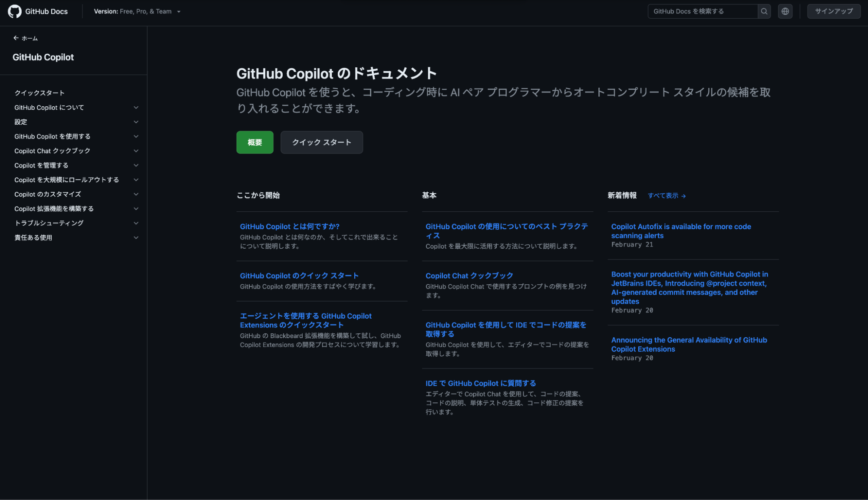The height and width of the screenshot is (500, 868).
Task: Focus the GitHub Docs を検索する search field
Action: (x=703, y=11)
